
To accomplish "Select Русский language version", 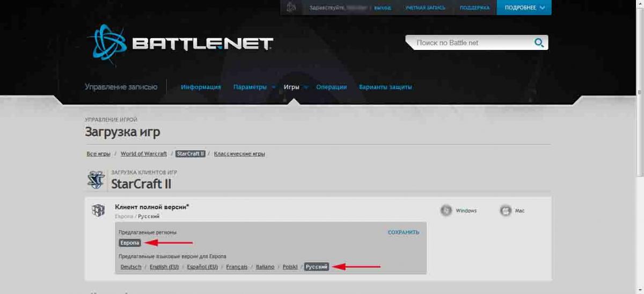I will [x=317, y=267].
